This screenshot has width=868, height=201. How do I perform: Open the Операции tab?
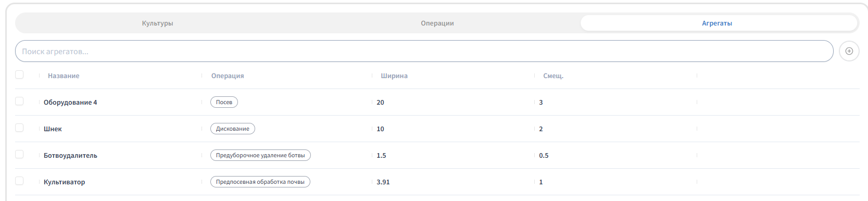click(x=437, y=23)
